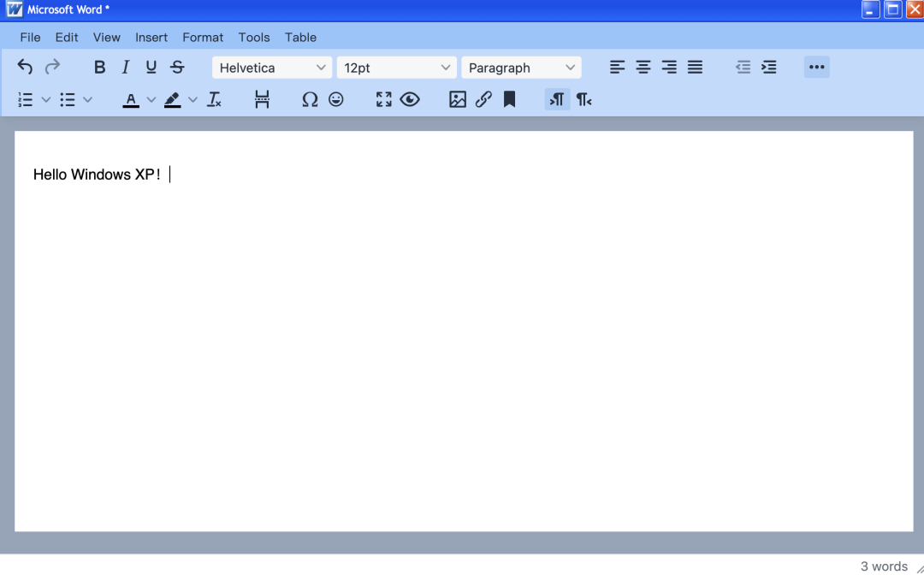Apply the highlight background color

(x=172, y=99)
